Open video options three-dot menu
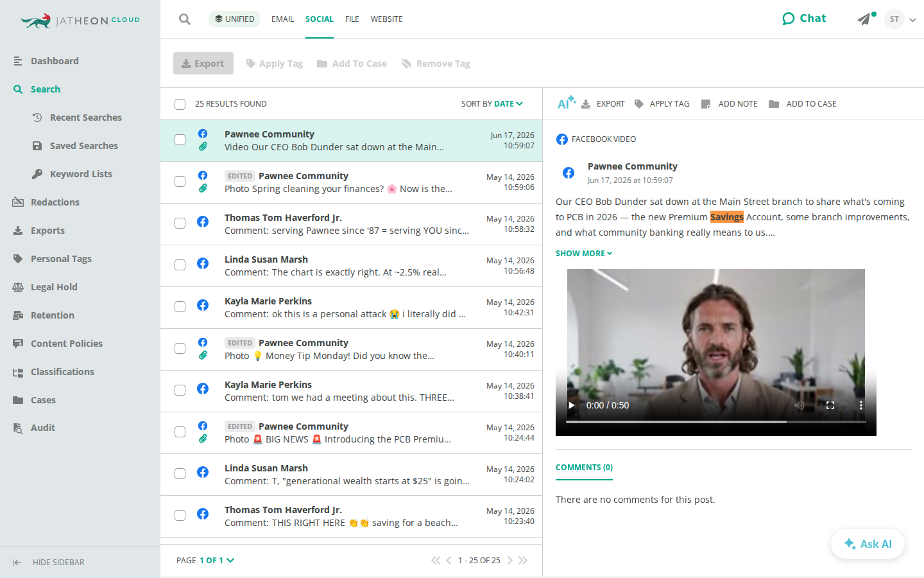The width and height of the screenshot is (924, 578). coord(861,405)
